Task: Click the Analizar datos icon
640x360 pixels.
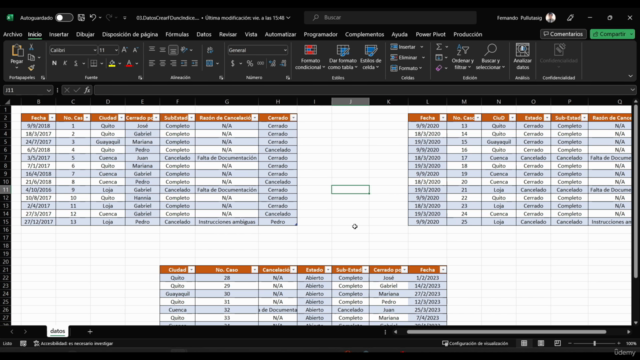Action: pyautogui.click(x=522, y=57)
